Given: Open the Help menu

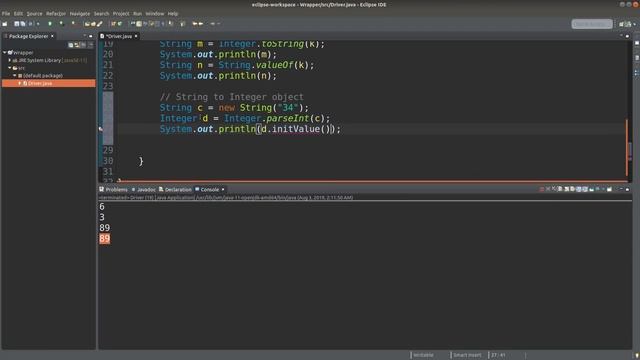Looking at the screenshot, I should pyautogui.click(x=173, y=13).
